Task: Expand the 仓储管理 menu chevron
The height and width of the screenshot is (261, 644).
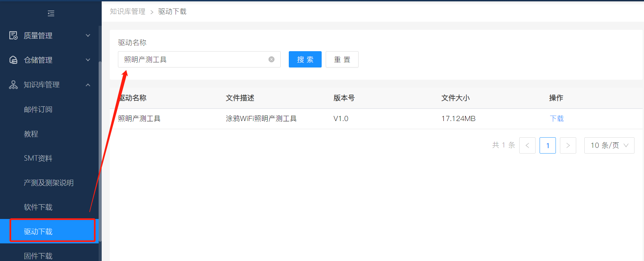Action: pos(88,60)
